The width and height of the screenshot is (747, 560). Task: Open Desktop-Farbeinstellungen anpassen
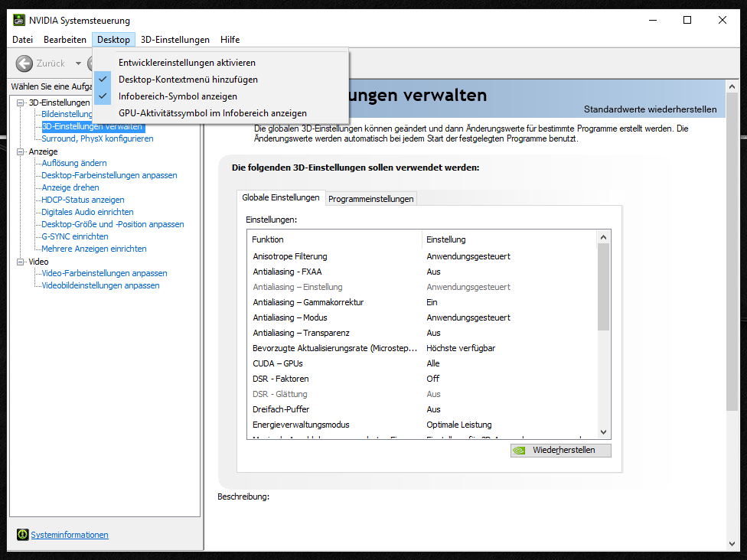[x=109, y=175]
